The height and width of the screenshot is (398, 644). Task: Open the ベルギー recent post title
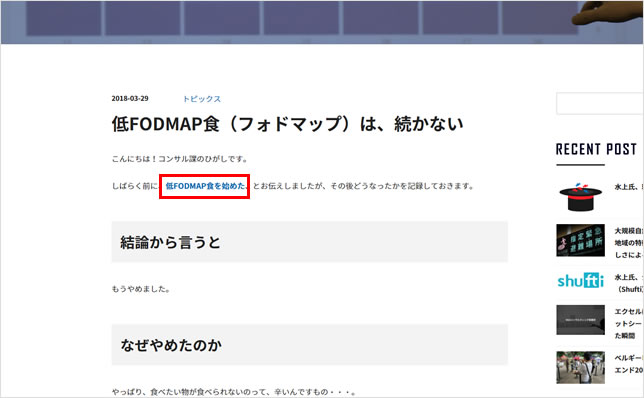click(629, 364)
